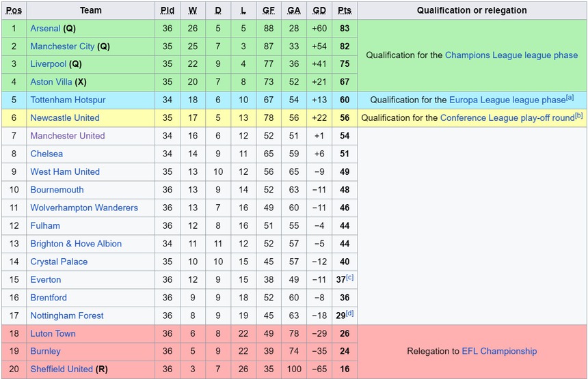Click footnote [d] beside Nottingham Forest's points
Viewport: 588px width, 379px height.
350,313
